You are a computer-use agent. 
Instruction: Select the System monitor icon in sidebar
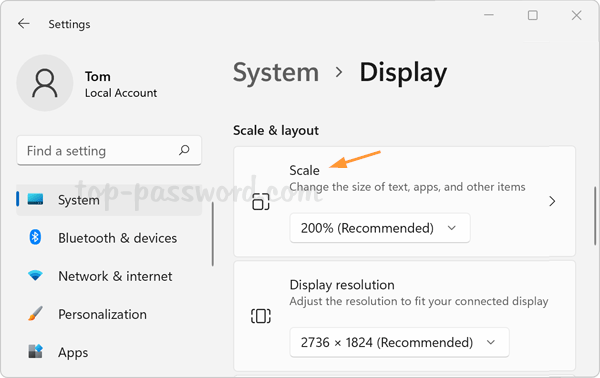[35, 199]
